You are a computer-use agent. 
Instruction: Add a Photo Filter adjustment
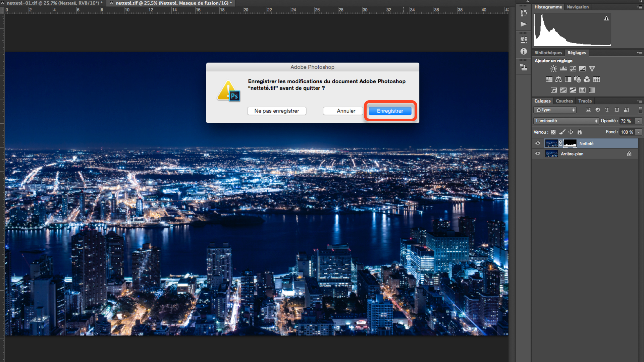(577, 79)
